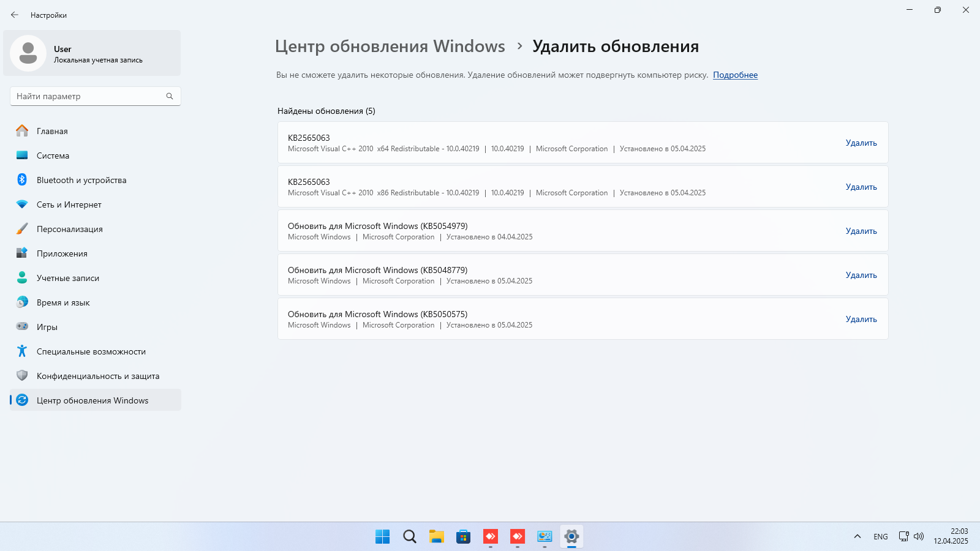The width and height of the screenshot is (980, 551).
Task: Open Учетные записи via the person icon
Action: (22, 278)
